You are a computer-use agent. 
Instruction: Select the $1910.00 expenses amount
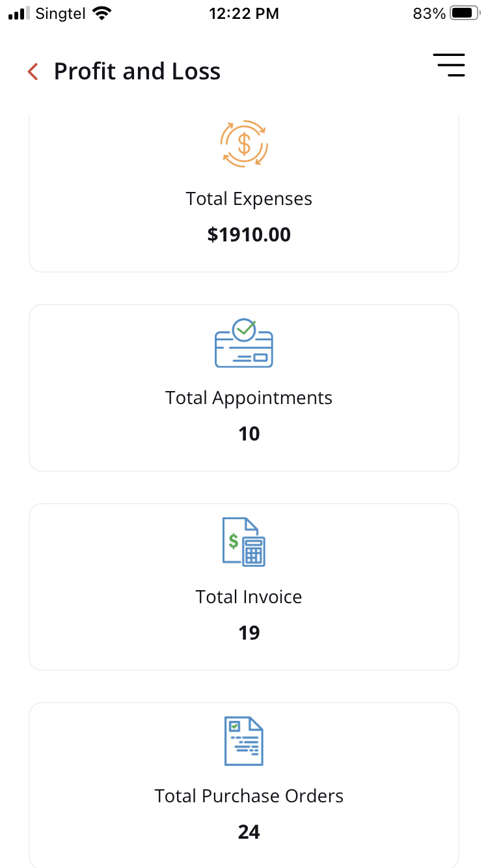click(x=249, y=234)
